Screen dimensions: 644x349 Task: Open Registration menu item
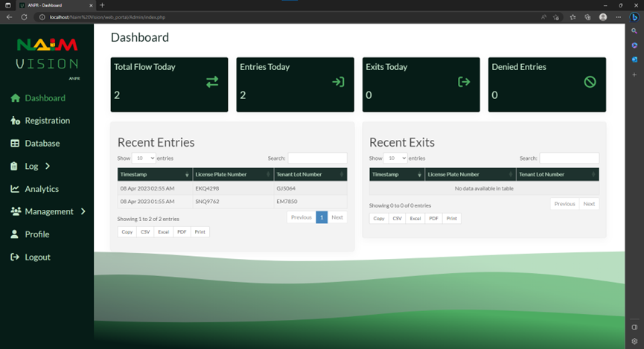pyautogui.click(x=47, y=121)
